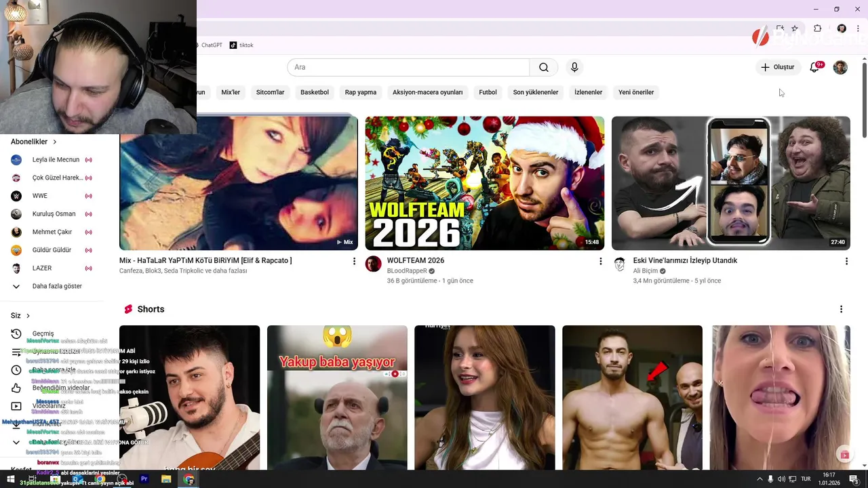This screenshot has height=488, width=868.
Task: Select the Futbol filter chip
Action: [x=488, y=92]
